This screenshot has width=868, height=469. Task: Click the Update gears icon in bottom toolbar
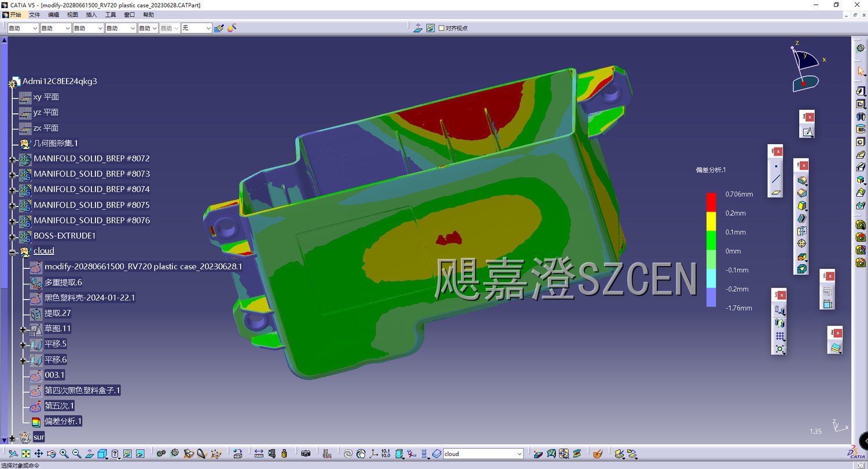(x=161, y=454)
